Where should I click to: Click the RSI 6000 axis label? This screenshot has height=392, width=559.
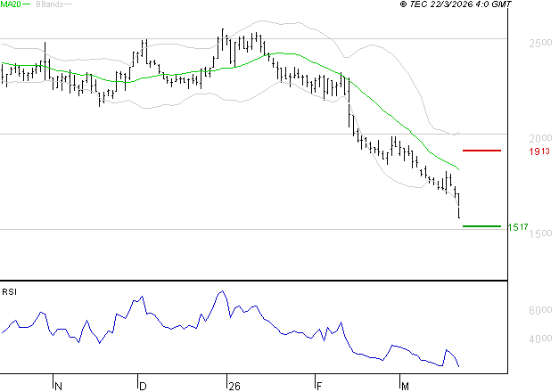[x=540, y=310]
